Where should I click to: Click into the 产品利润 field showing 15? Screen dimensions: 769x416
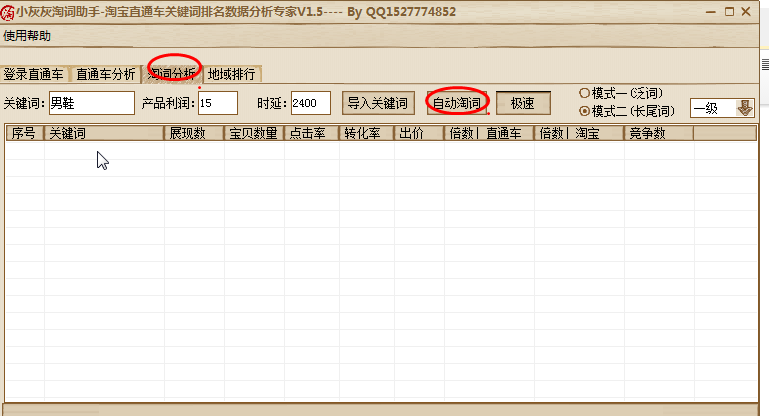218,103
